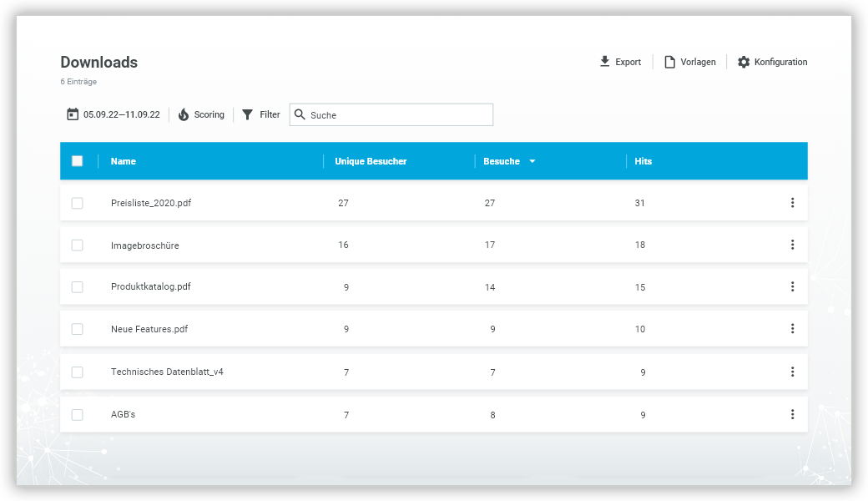Toggle the select-all checkbox in header
868x501 pixels.
point(77,161)
